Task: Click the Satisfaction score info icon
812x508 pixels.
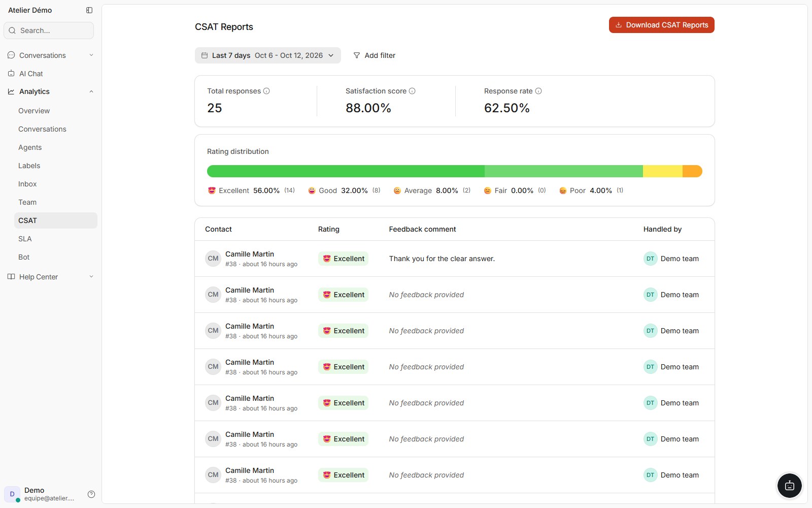Action: [x=412, y=91]
